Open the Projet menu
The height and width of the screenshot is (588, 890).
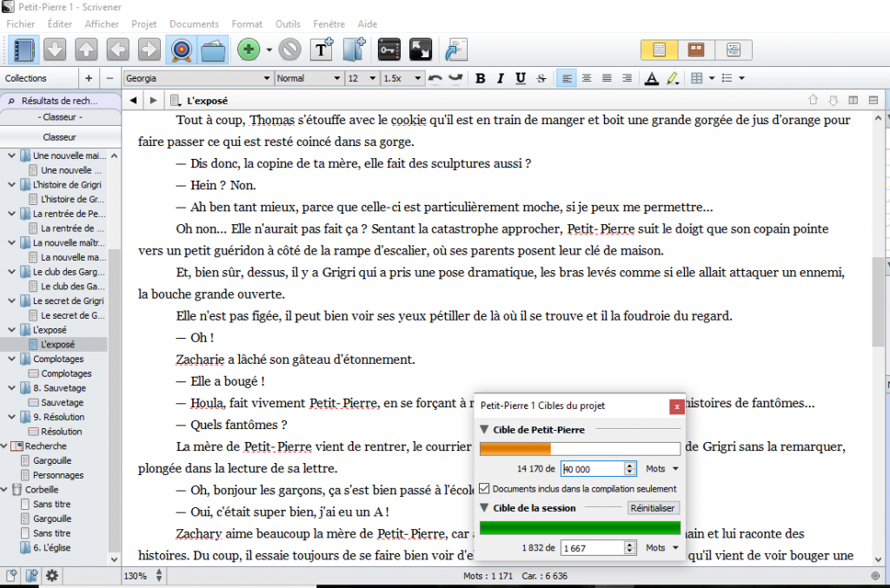coord(143,23)
